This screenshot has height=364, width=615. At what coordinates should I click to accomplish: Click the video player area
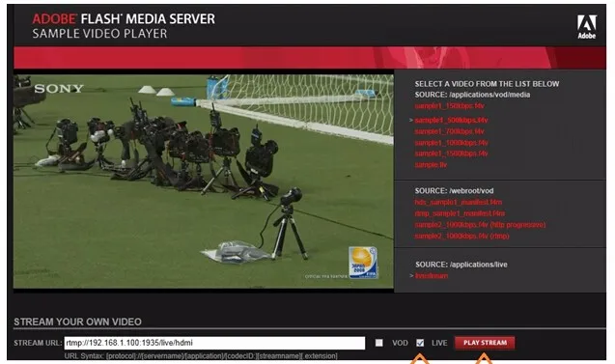[204, 182]
